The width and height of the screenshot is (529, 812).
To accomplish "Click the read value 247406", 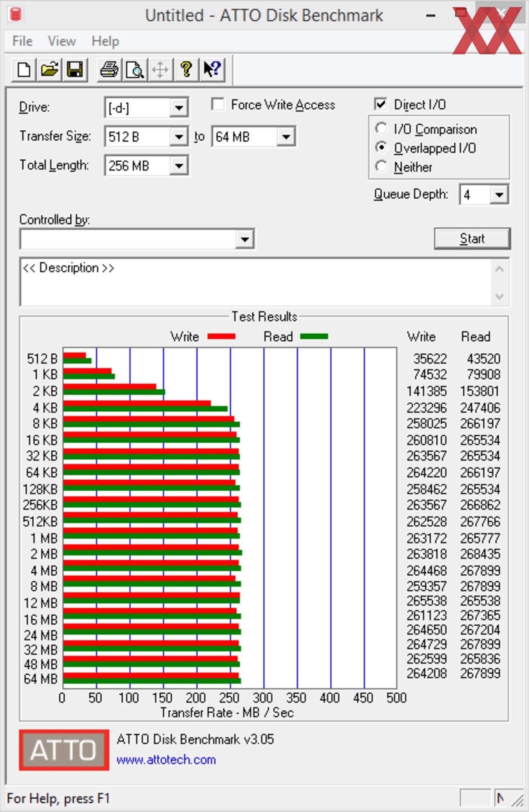I will pyautogui.click(x=480, y=408).
